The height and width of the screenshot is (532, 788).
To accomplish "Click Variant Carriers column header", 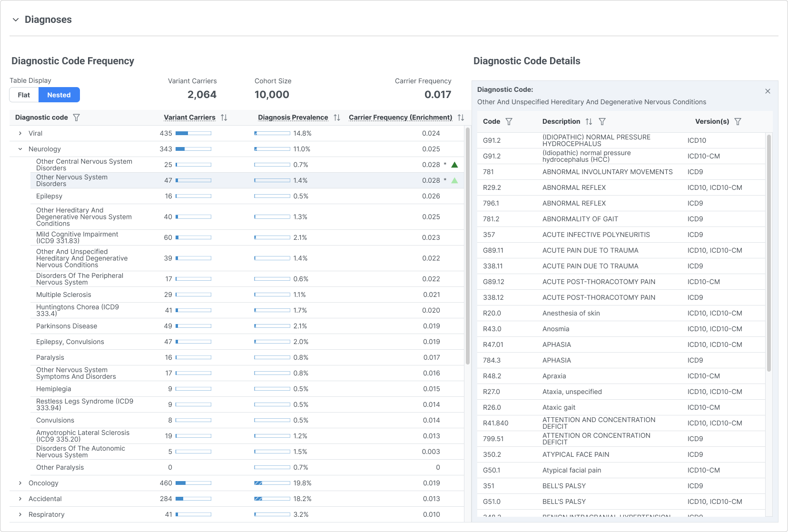I will [189, 118].
